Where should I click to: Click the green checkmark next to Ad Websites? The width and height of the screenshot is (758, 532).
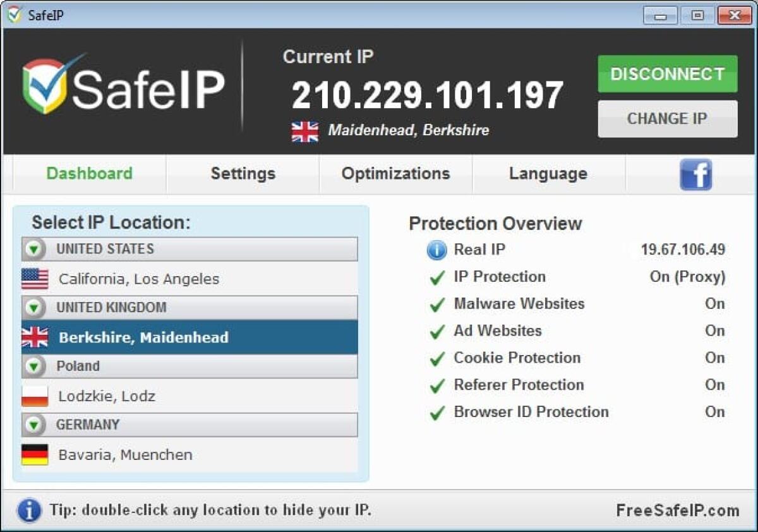436,331
